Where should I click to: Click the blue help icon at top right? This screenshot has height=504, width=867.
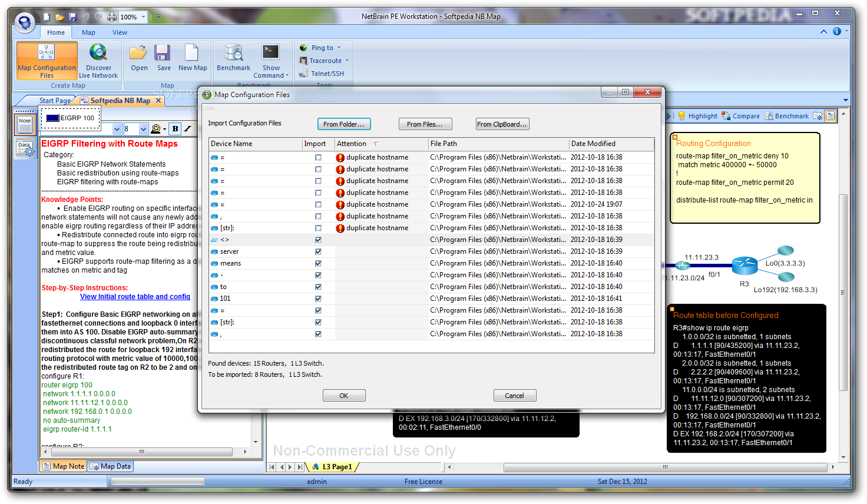coord(836,31)
